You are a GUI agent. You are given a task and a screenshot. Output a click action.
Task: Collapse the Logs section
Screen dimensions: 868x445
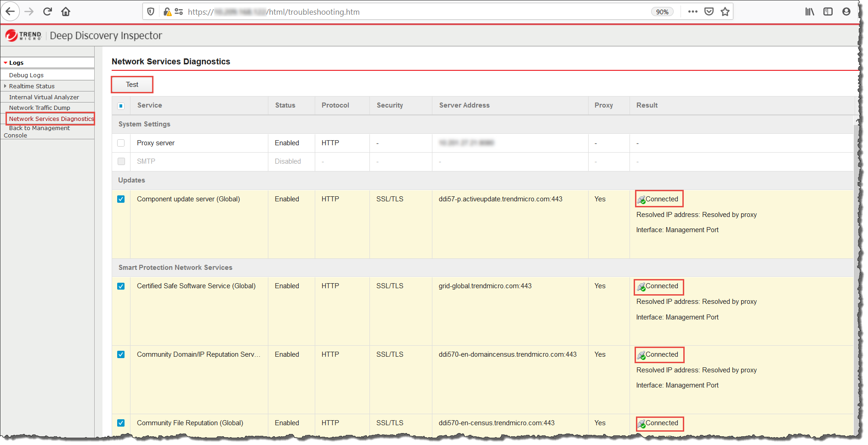[6, 63]
